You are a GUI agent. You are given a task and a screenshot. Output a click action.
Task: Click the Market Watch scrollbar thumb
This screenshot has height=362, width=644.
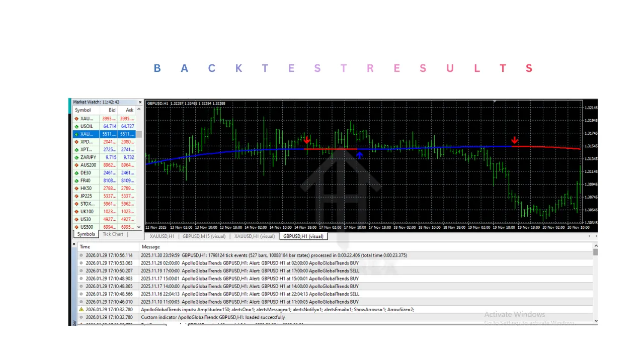139,134
